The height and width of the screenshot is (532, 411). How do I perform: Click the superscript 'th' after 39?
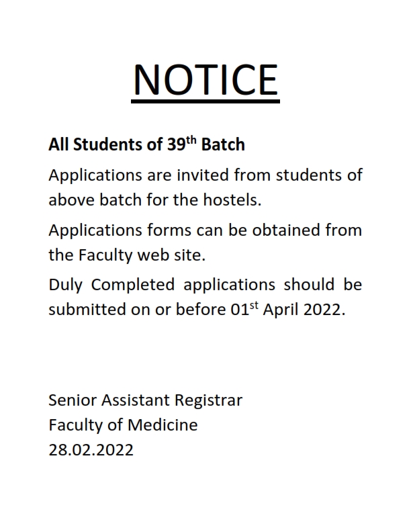click(x=191, y=140)
